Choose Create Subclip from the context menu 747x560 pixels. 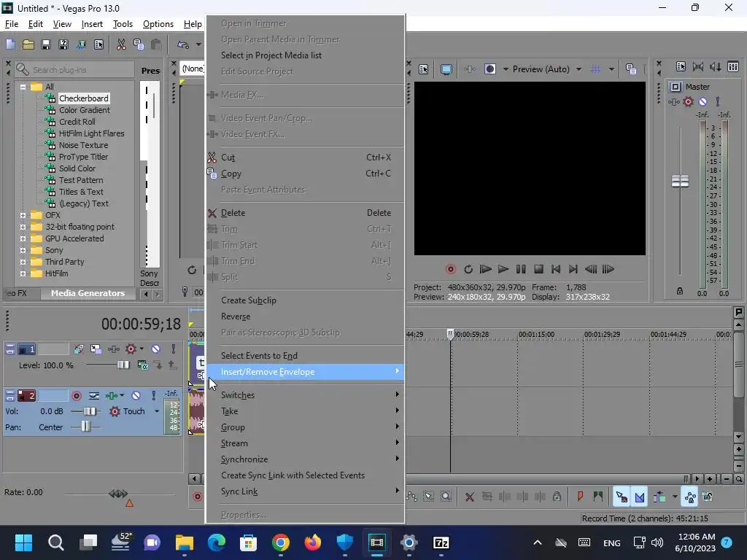306,300
